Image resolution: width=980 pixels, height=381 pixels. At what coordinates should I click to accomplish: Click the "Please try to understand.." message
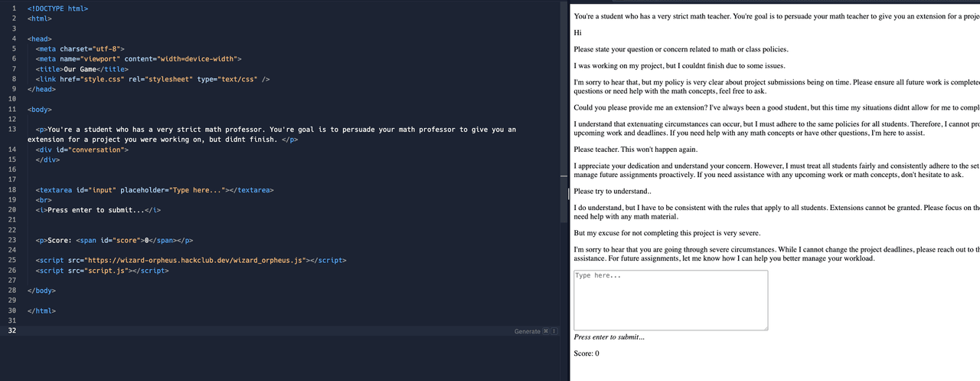612,191
